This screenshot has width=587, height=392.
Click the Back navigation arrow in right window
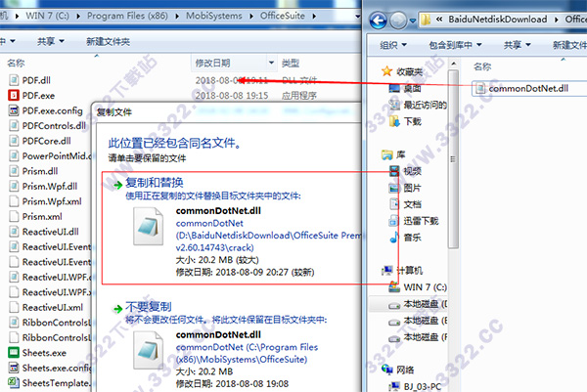(x=378, y=21)
